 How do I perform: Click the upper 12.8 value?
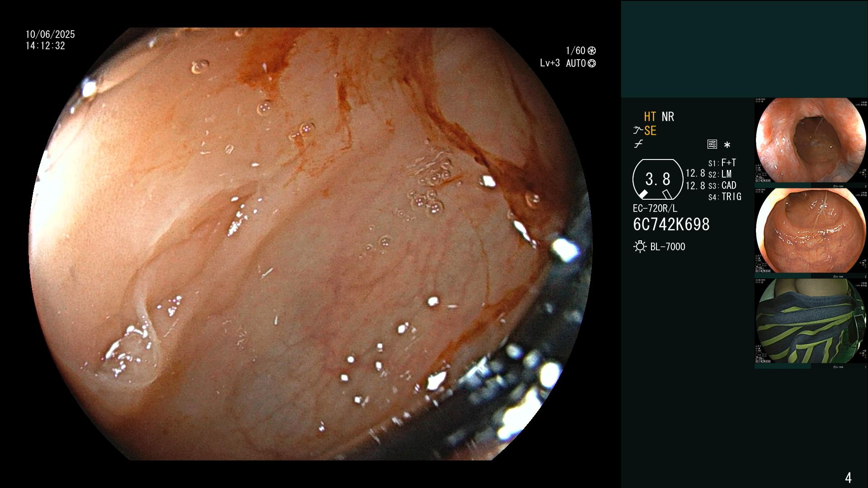pos(695,174)
